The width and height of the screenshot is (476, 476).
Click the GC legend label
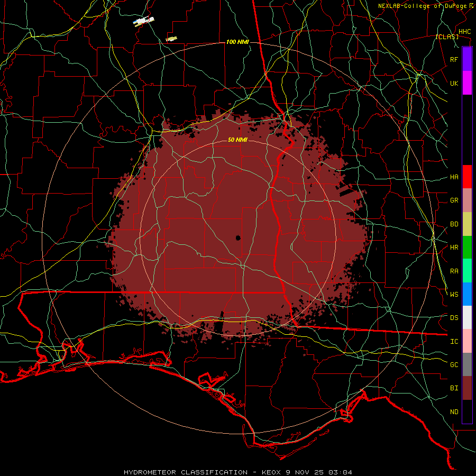pyautogui.click(x=454, y=365)
